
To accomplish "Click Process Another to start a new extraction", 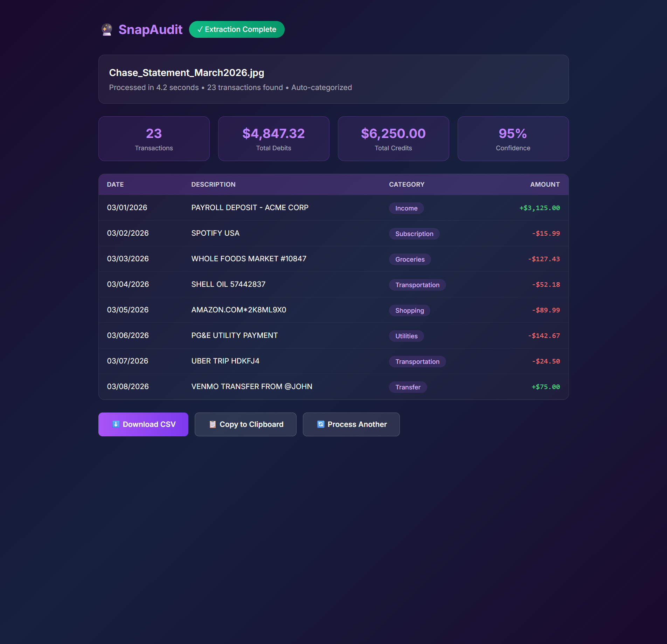I will 351,424.
